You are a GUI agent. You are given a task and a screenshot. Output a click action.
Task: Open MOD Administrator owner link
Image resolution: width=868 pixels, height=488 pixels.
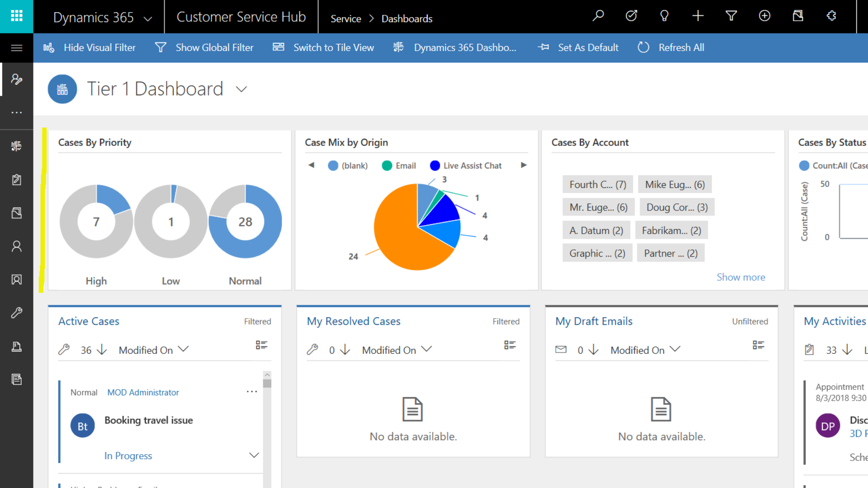(143, 392)
